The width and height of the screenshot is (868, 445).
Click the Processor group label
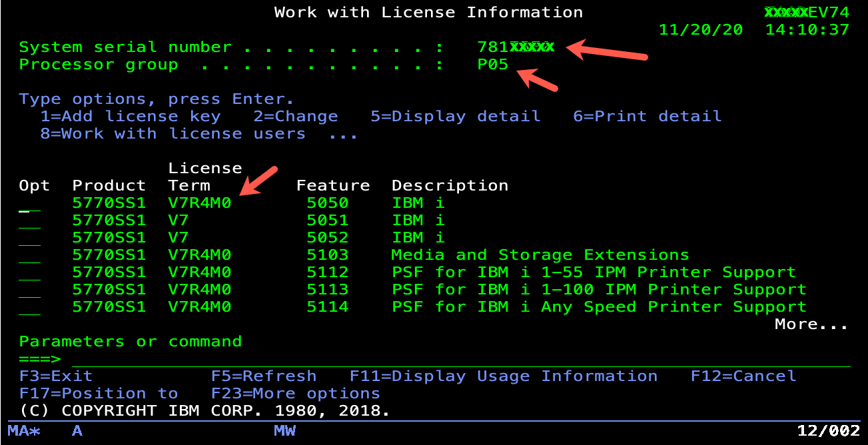[99, 65]
